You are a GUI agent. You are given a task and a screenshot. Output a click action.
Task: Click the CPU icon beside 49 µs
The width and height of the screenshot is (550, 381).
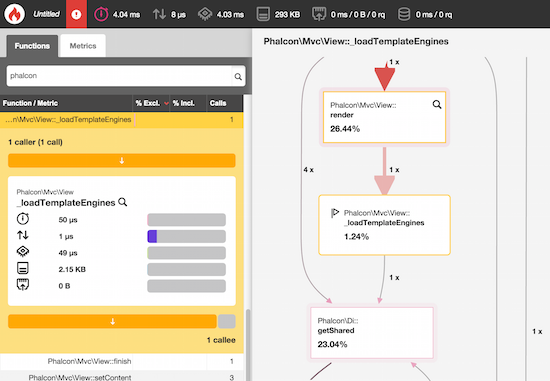(23, 252)
